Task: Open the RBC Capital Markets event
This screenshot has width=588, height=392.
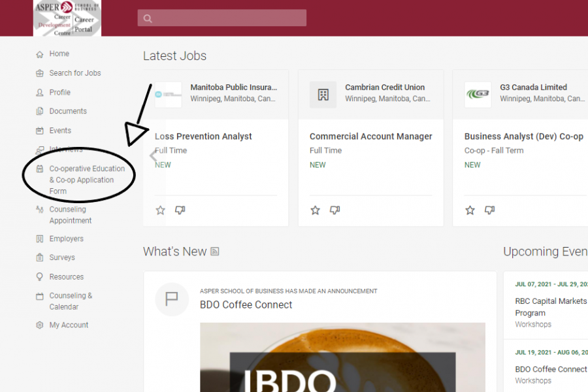Action: pos(550,307)
